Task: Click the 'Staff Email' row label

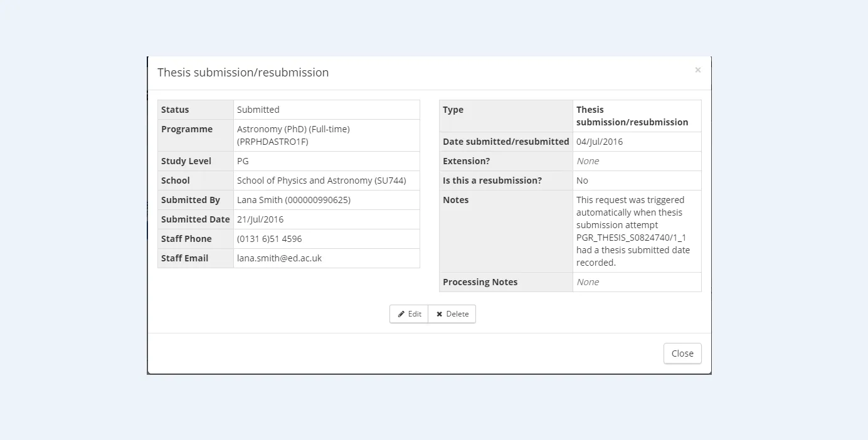Action: 184,258
